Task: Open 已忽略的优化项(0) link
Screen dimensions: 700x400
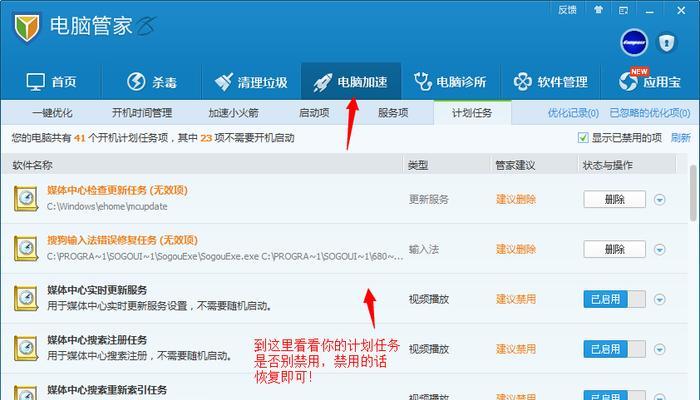Action: click(x=650, y=113)
